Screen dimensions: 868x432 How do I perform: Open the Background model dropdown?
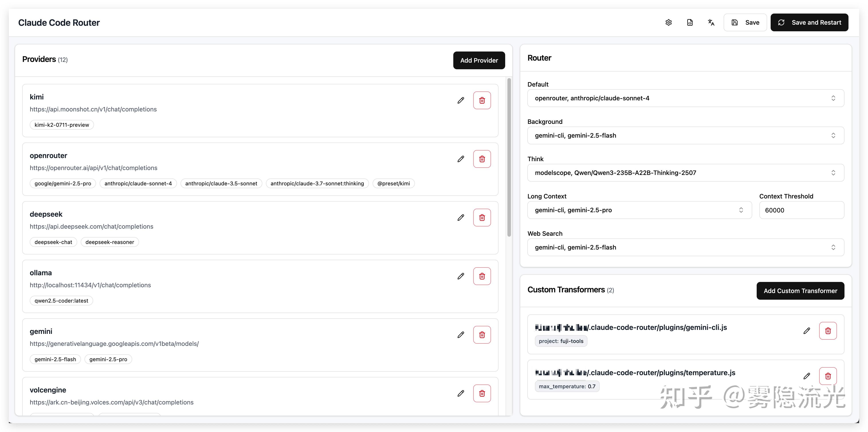(x=685, y=136)
